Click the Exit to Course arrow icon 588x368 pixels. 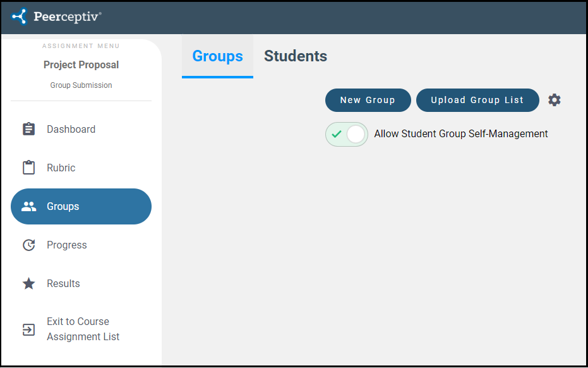pos(29,329)
